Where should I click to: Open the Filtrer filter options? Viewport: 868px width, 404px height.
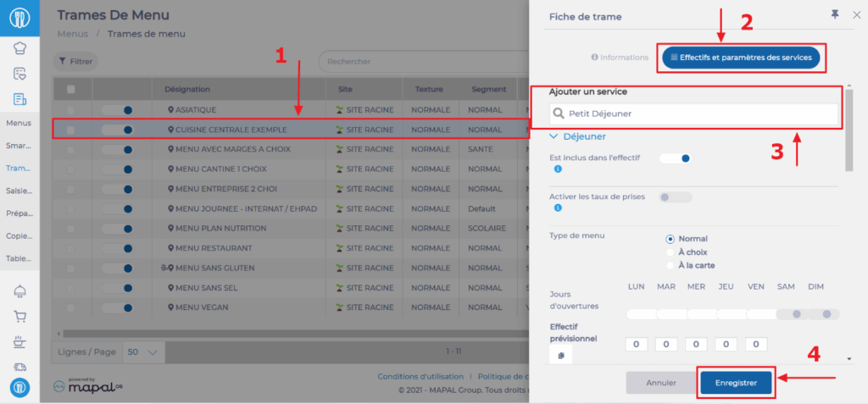75,61
